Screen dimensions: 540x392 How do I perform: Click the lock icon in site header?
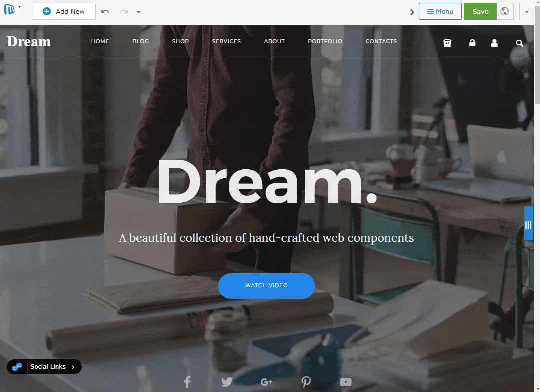pyautogui.click(x=472, y=43)
